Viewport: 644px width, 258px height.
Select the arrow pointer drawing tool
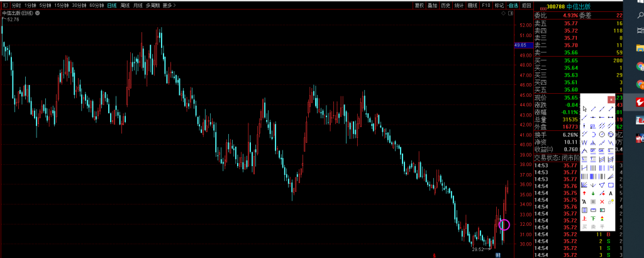tap(584, 108)
